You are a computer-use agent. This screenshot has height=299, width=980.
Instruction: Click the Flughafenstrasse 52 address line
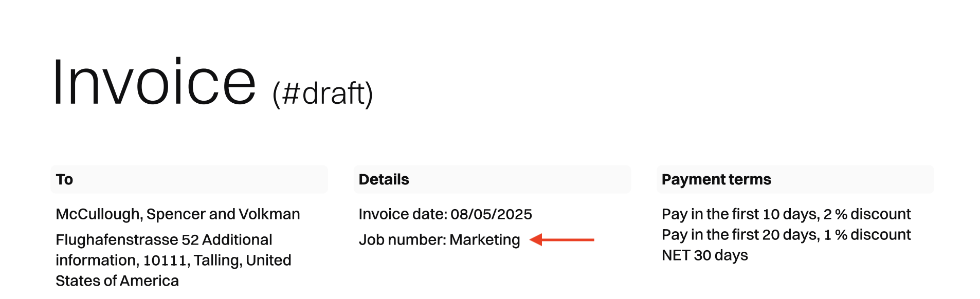click(127, 240)
